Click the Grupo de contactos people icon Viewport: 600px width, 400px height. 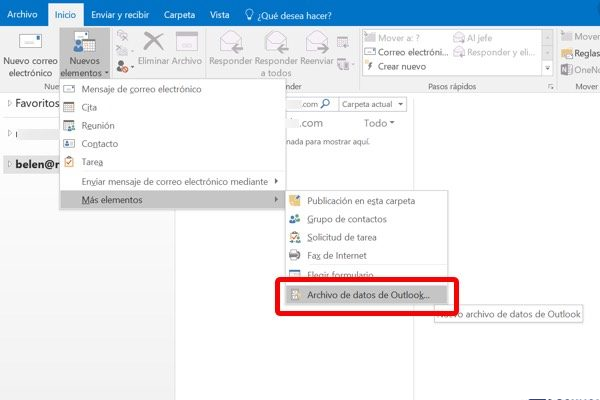tap(295, 219)
